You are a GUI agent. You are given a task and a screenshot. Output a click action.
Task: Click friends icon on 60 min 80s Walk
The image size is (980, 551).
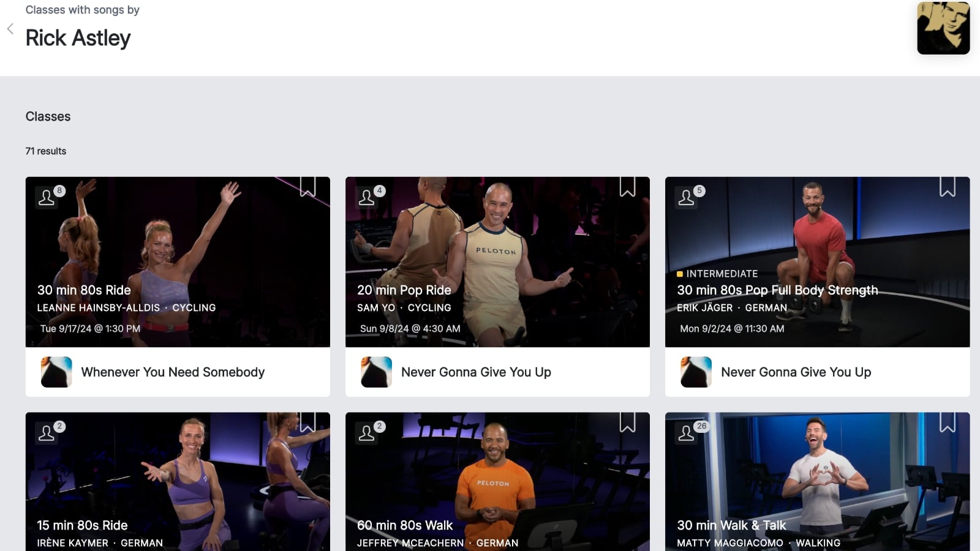tap(367, 433)
